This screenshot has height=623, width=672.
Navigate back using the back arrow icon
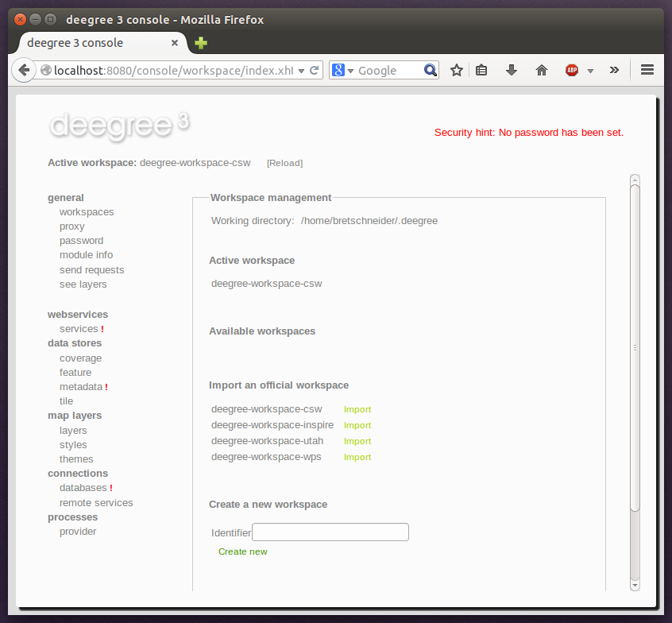coord(24,70)
